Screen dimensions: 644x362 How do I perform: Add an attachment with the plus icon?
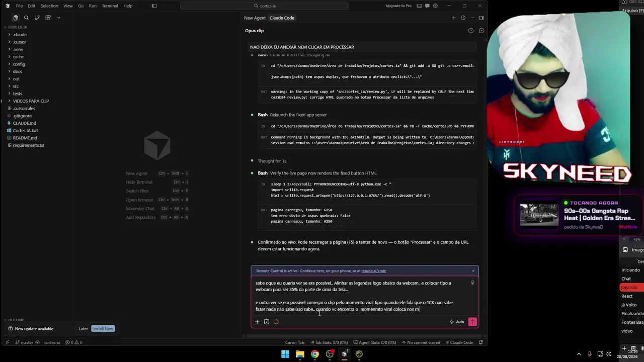click(x=257, y=322)
